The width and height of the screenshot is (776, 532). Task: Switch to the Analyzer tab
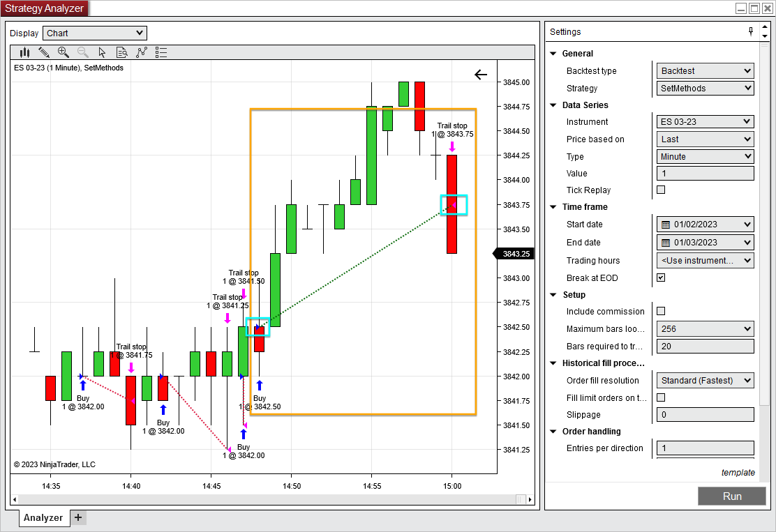[x=43, y=517]
